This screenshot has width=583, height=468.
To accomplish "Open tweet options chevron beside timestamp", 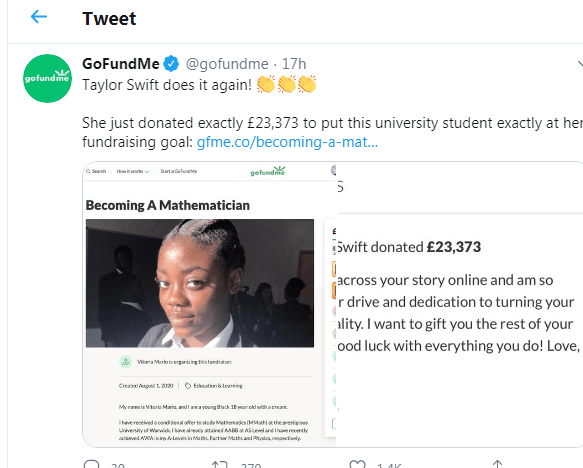I will pos(580,64).
